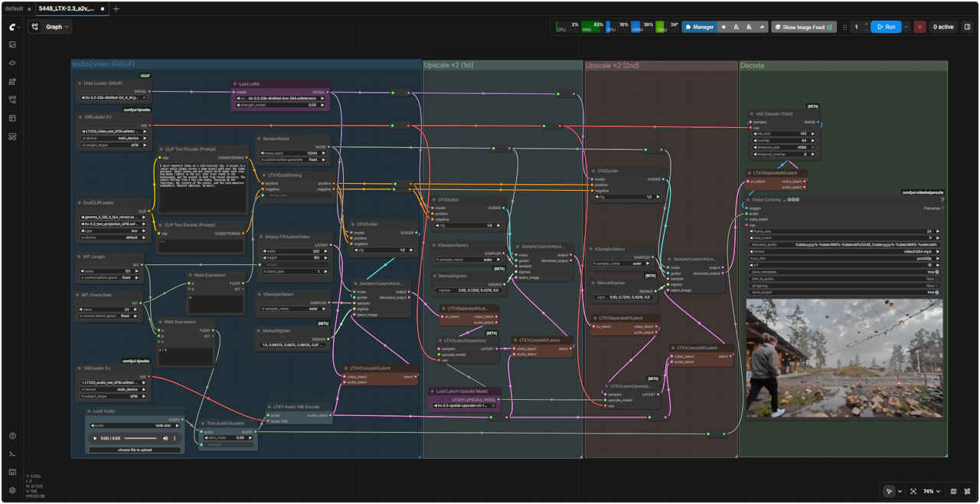Open the 74% zoom level dropdown
The width and height of the screenshot is (980, 504).
(x=932, y=491)
